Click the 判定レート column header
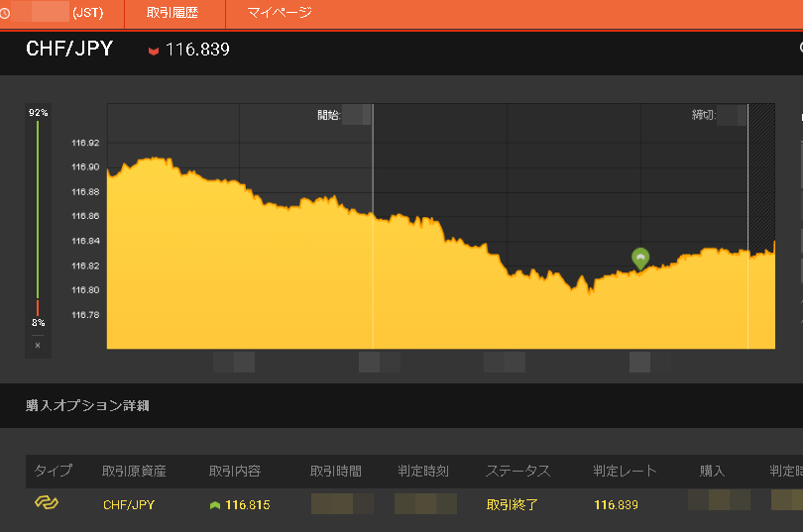Image resolution: width=803 pixels, height=532 pixels. [x=625, y=471]
